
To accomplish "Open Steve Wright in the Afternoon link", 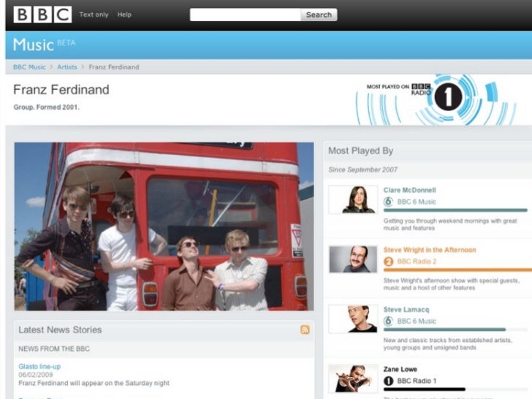I will point(430,250).
